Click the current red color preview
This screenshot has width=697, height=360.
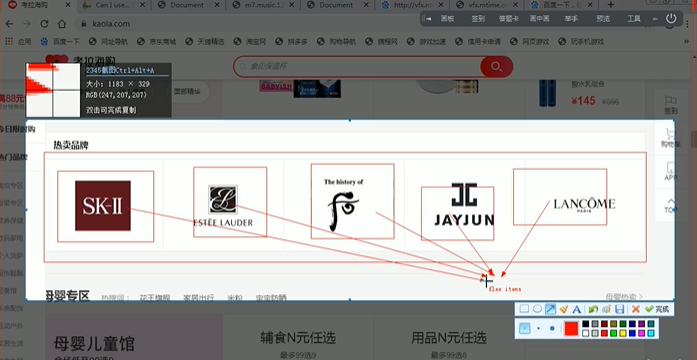click(x=571, y=329)
